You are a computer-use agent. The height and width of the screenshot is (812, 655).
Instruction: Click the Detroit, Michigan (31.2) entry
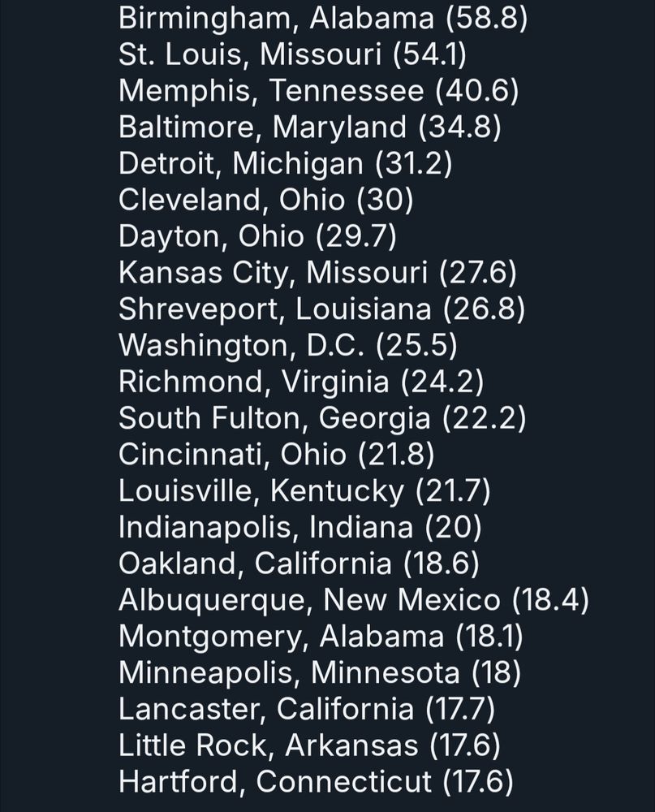286,164
